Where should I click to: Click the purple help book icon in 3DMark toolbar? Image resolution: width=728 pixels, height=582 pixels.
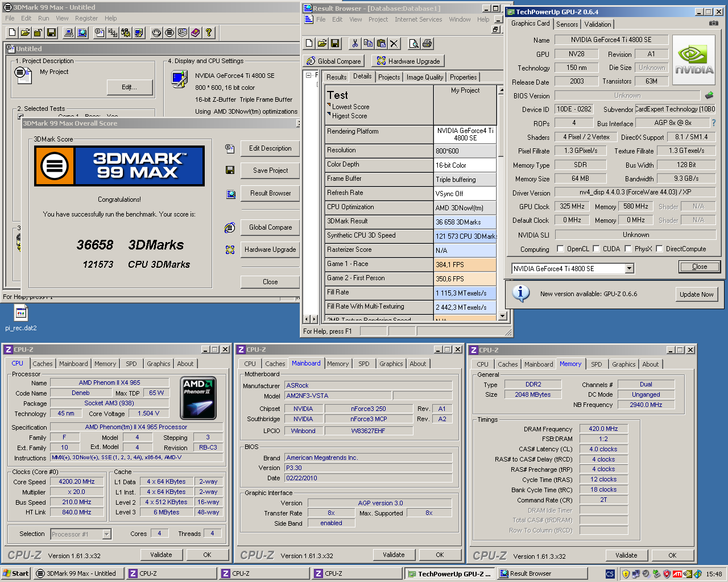point(195,33)
